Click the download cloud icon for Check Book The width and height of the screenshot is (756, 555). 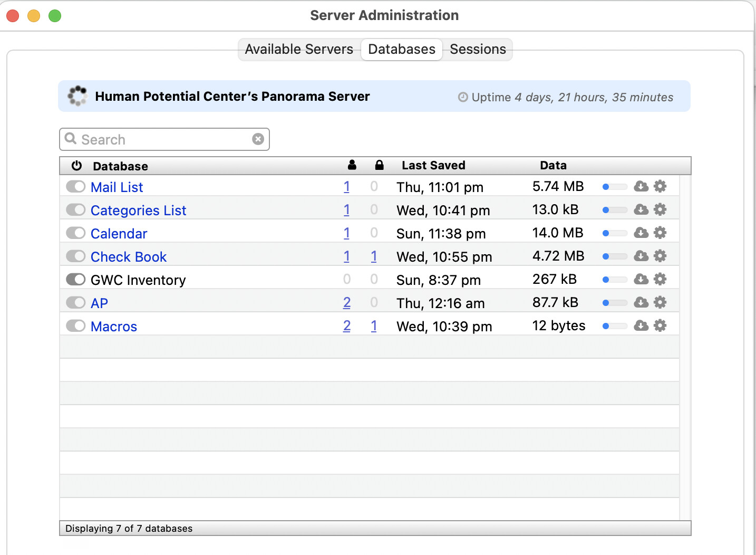(641, 256)
